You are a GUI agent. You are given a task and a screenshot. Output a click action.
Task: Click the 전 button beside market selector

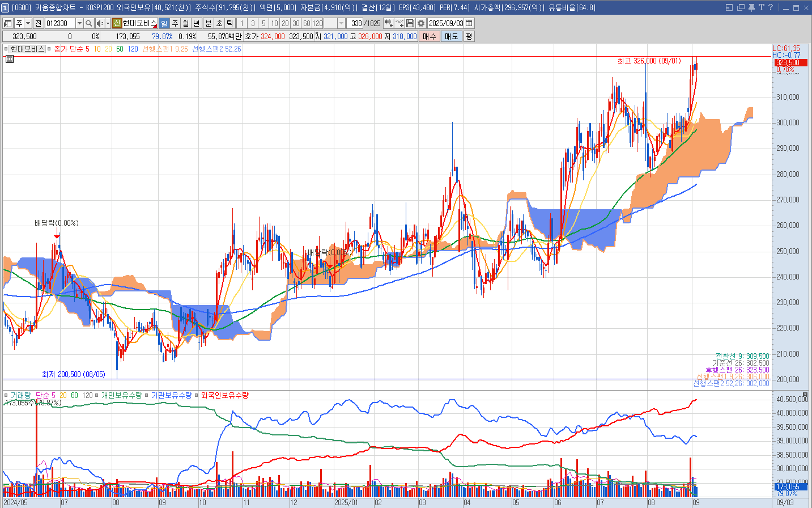(38, 23)
